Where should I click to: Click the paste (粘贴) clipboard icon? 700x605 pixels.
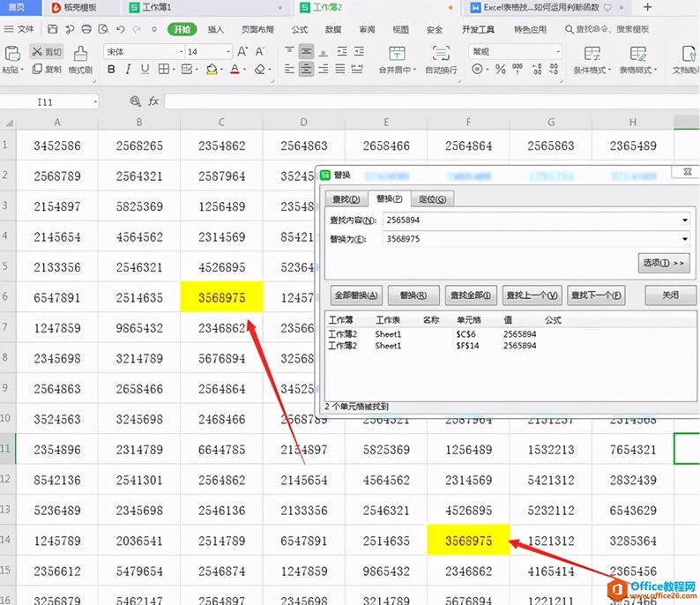click(x=12, y=54)
